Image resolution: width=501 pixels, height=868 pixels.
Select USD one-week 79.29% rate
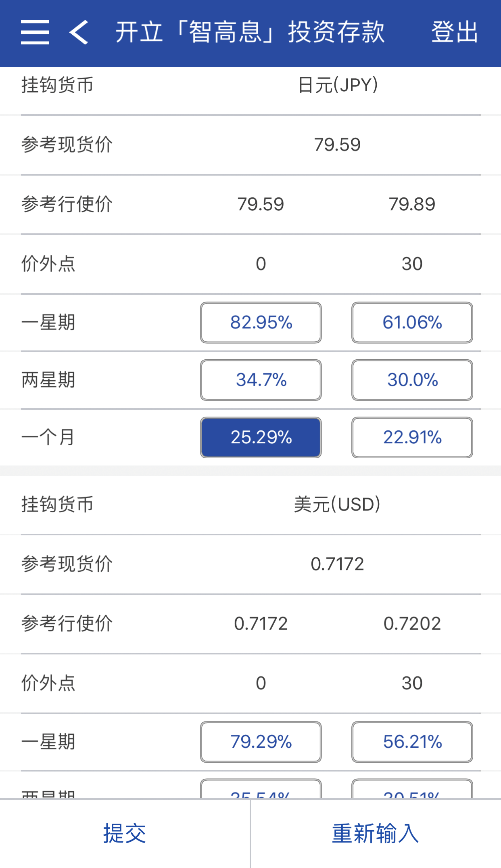coord(261,742)
